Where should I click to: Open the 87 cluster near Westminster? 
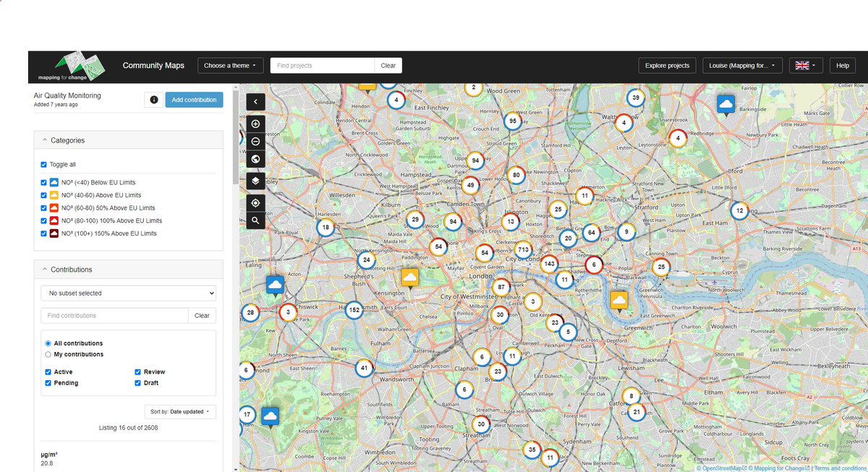click(x=501, y=287)
